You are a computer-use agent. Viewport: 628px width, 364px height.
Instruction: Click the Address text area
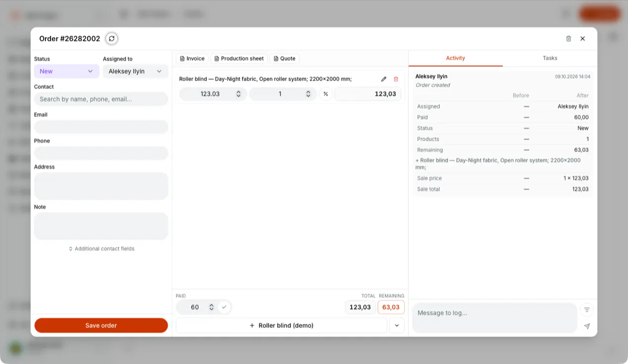[101, 186]
